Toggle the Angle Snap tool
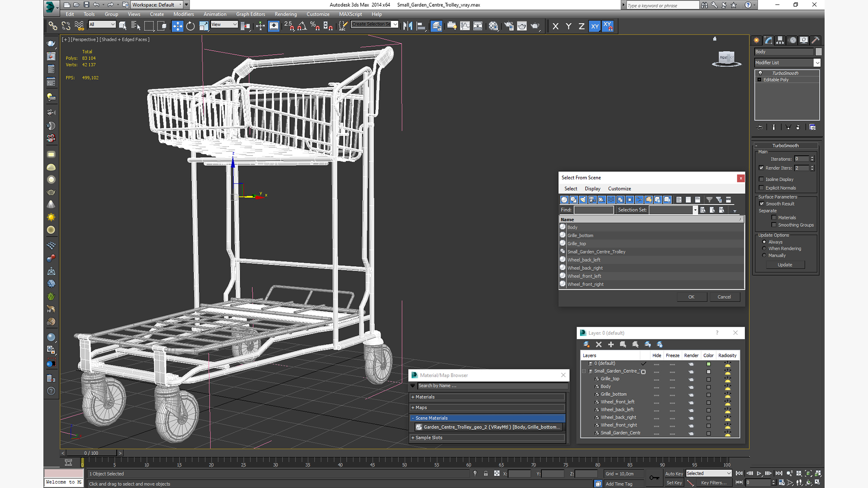868x488 pixels. click(x=302, y=26)
